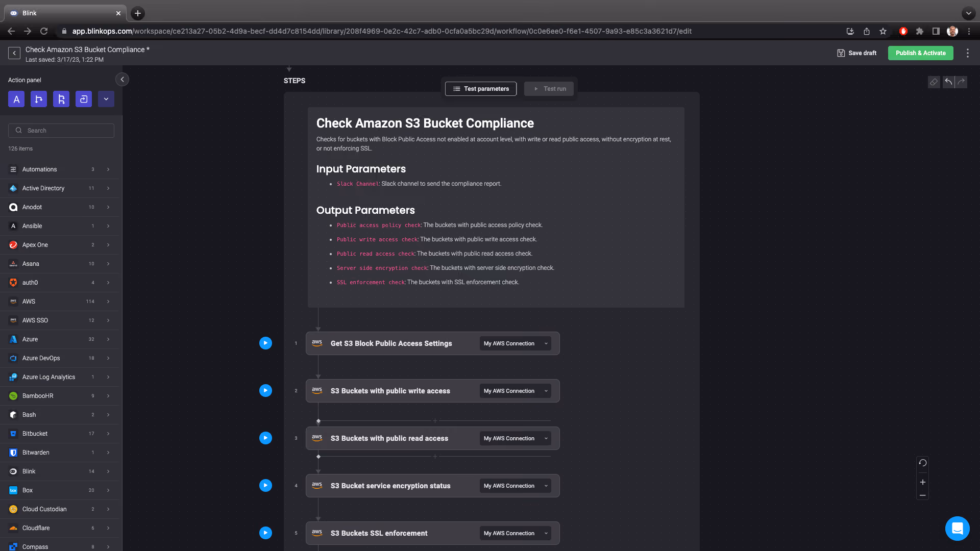Open the chat support bubble
The image size is (980, 551).
(x=957, y=528)
